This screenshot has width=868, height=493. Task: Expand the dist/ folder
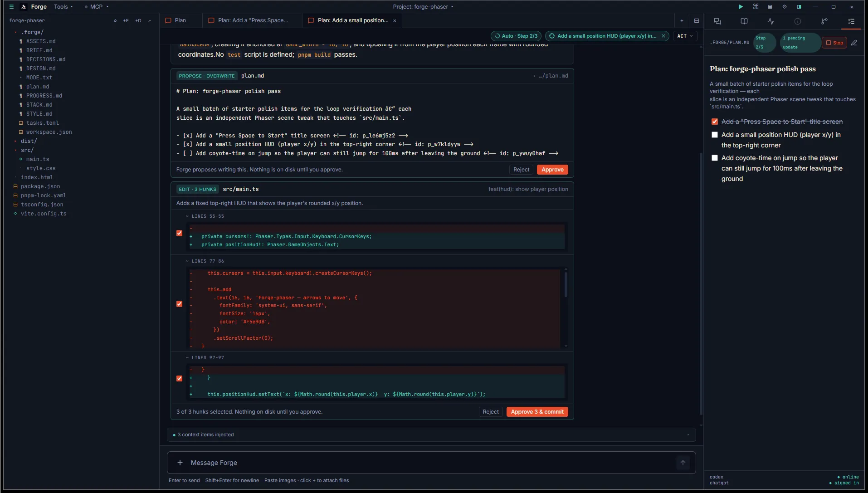[29, 141]
